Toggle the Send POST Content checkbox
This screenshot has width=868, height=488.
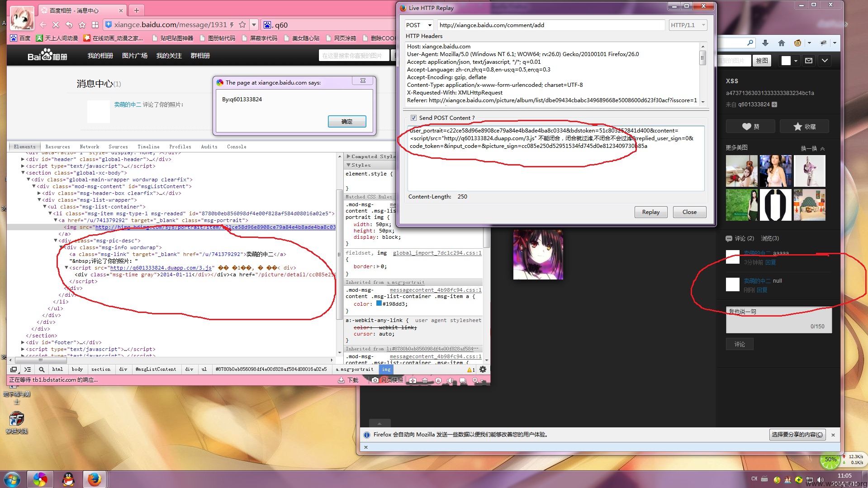[413, 118]
